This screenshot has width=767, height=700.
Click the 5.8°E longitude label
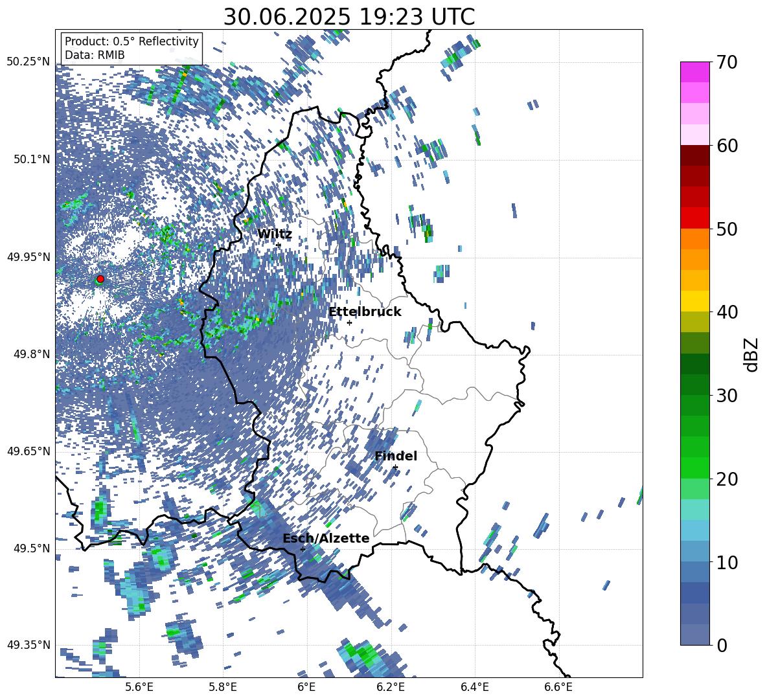click(x=223, y=687)
